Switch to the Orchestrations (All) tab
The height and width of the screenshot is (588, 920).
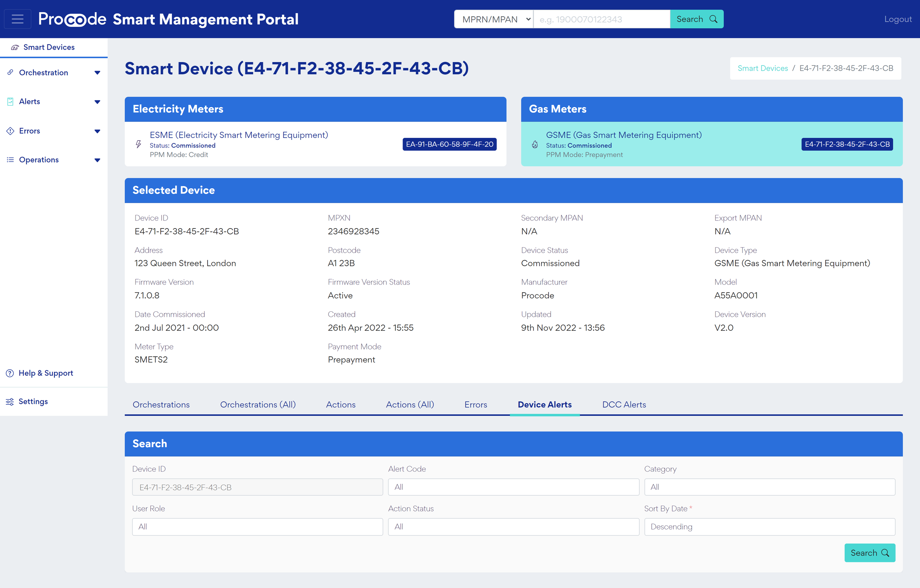coord(258,405)
